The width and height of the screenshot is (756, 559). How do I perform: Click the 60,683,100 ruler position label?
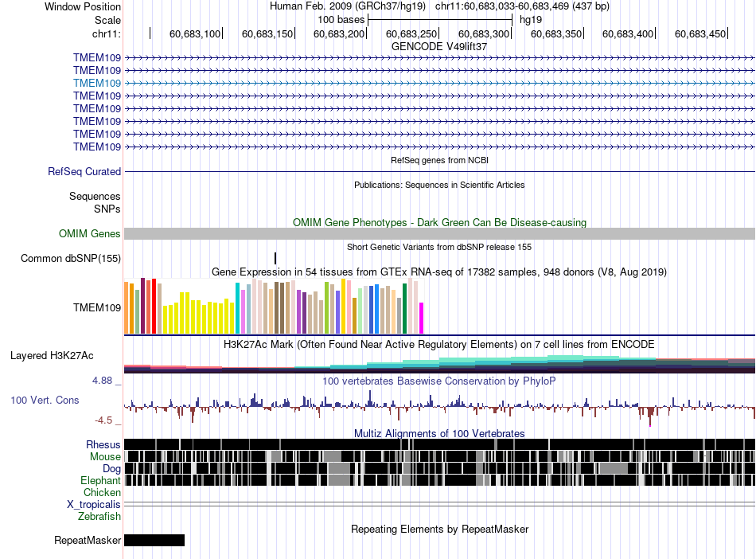195,33
